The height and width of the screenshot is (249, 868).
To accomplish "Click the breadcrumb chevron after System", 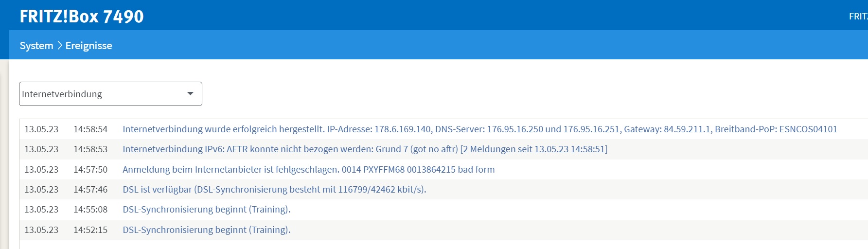I will (x=60, y=46).
